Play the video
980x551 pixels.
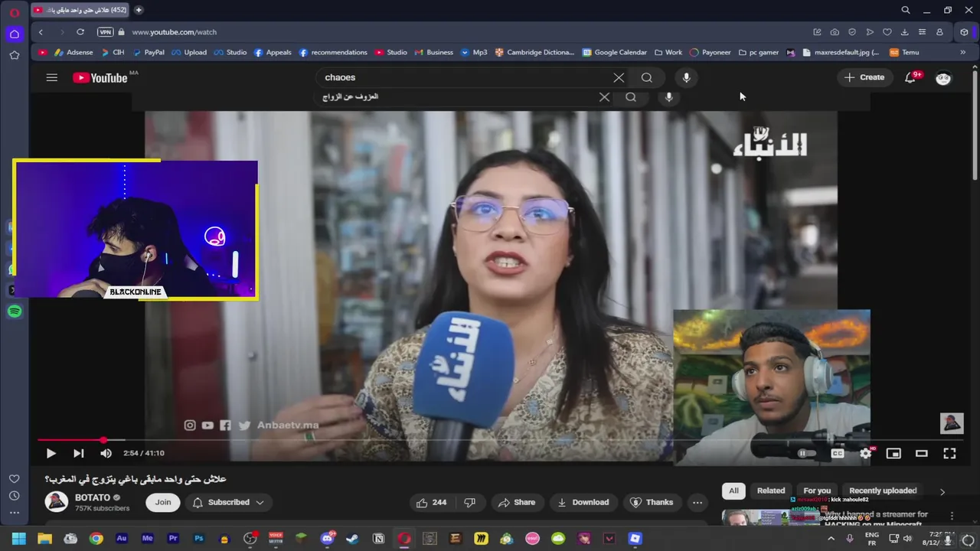click(x=51, y=453)
